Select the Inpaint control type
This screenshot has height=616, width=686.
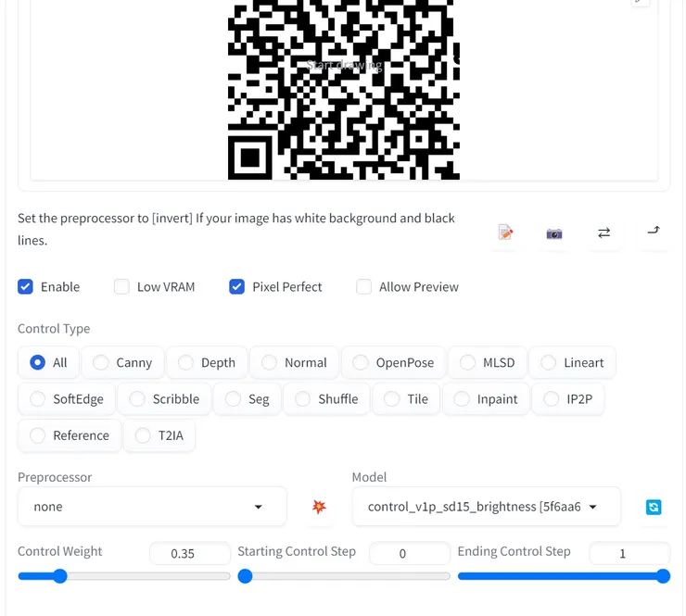pyautogui.click(x=486, y=398)
